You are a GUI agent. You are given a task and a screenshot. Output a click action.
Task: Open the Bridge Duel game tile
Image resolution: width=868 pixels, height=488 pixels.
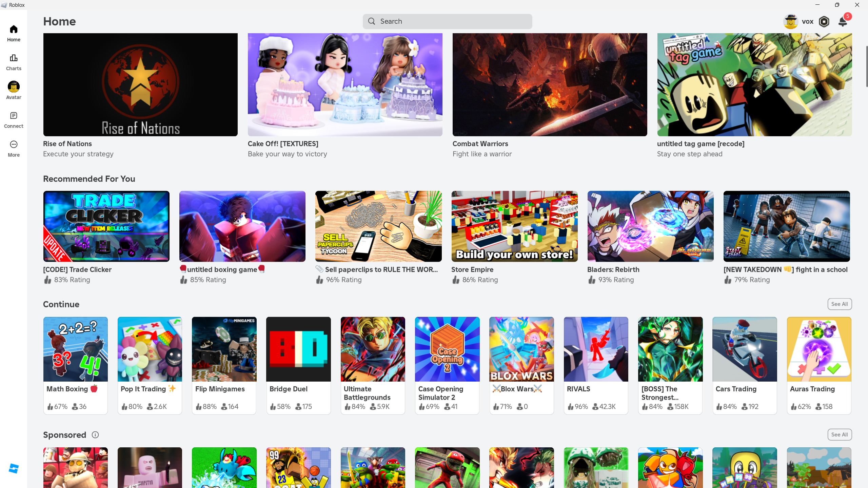[x=298, y=349]
